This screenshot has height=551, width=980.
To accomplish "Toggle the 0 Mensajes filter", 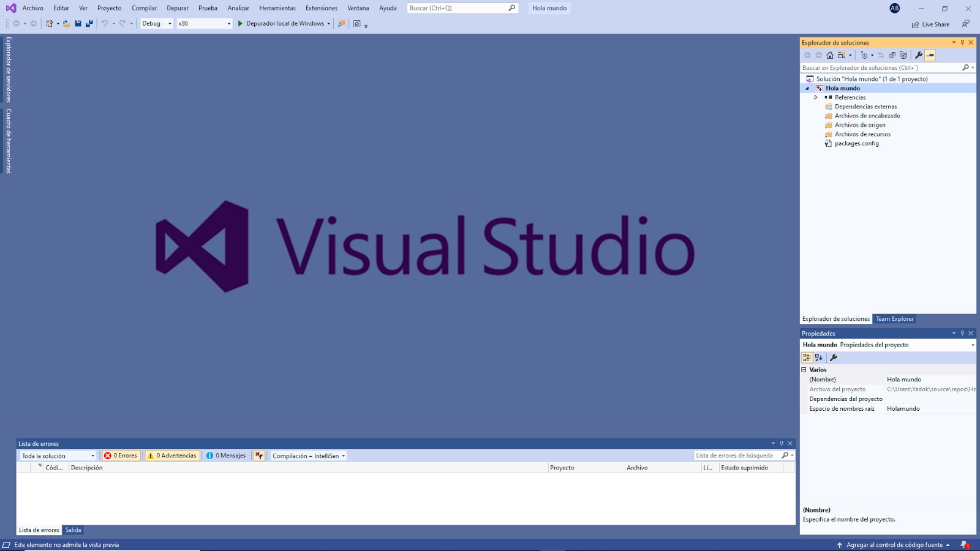I will pyautogui.click(x=226, y=455).
